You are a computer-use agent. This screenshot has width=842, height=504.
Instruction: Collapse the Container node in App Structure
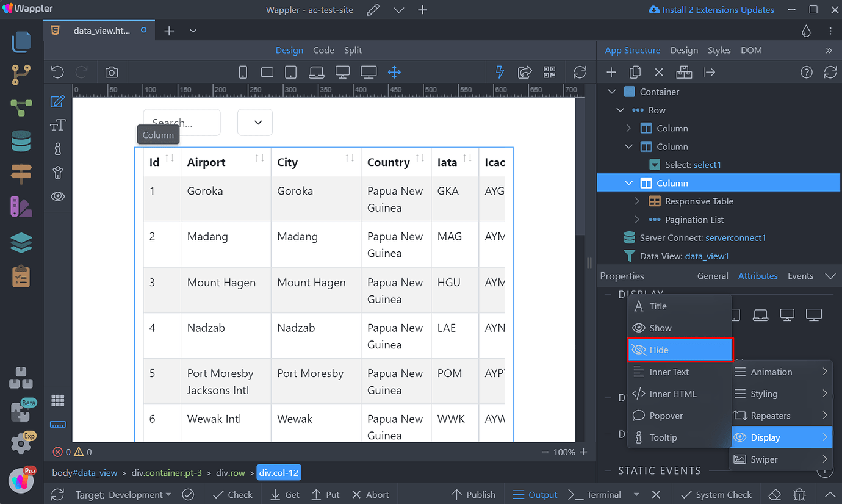(x=612, y=92)
